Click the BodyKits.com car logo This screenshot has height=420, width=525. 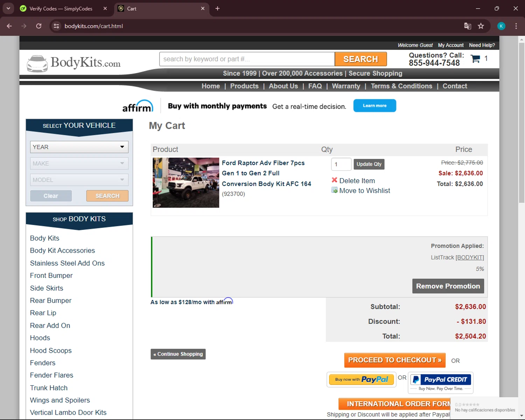pos(73,63)
